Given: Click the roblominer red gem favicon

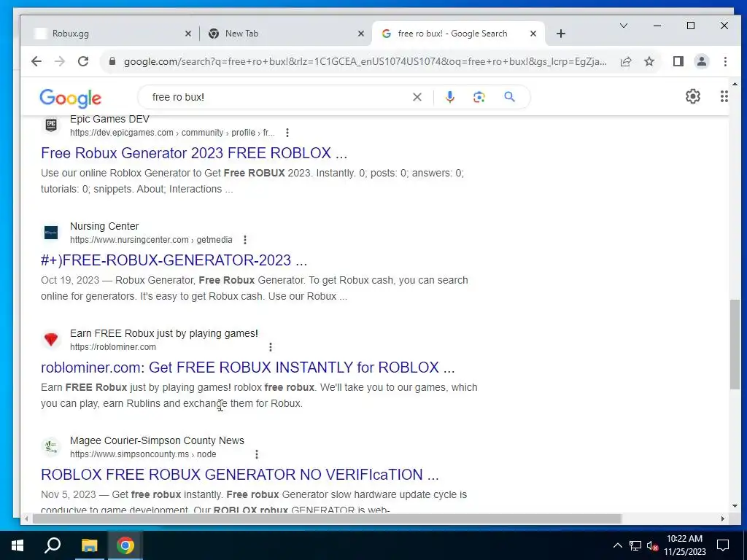Looking at the screenshot, I should [x=51, y=340].
